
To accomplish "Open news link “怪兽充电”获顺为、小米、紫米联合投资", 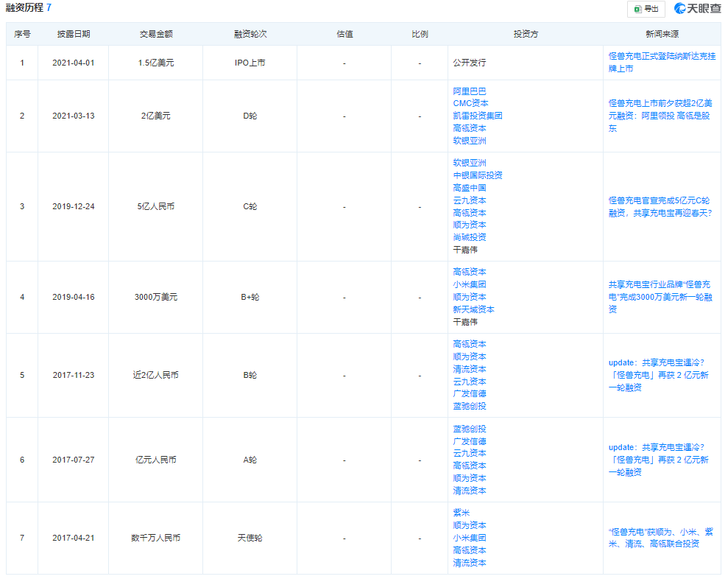I will pos(660,538).
